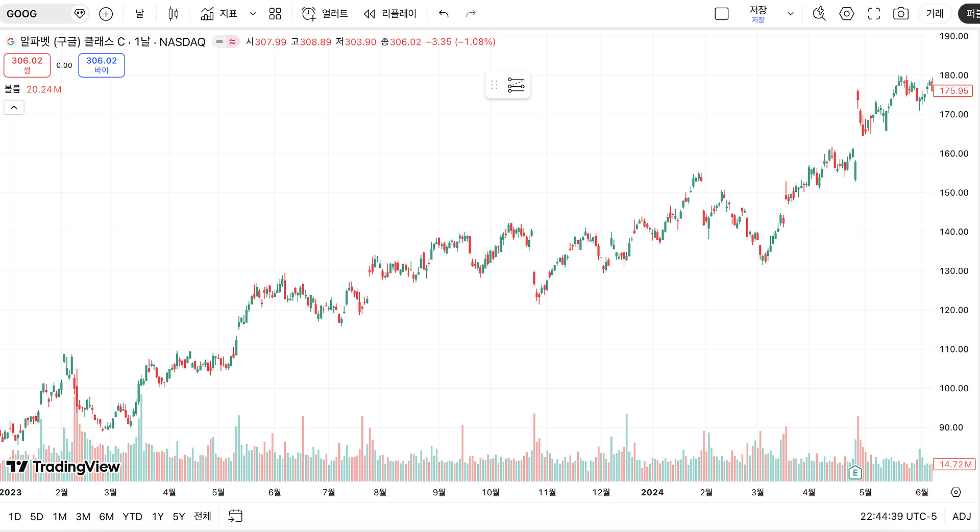The height and width of the screenshot is (532, 980).
Task: Collapse the indicator legend chevron
Action: coord(14,107)
